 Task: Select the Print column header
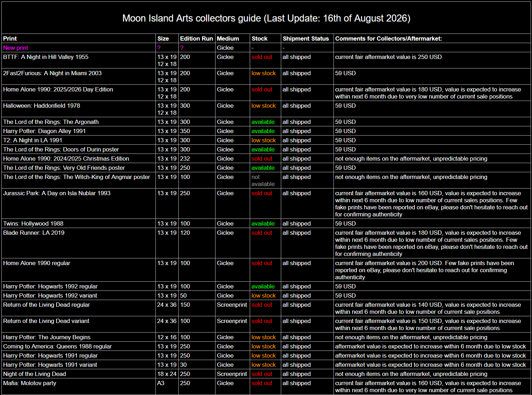pyautogui.click(x=10, y=38)
